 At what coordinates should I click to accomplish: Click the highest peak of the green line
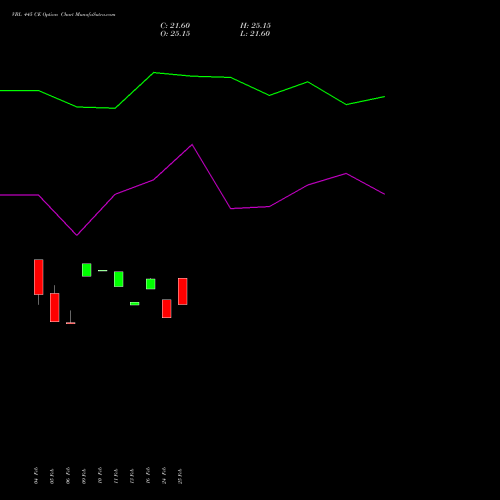click(154, 72)
